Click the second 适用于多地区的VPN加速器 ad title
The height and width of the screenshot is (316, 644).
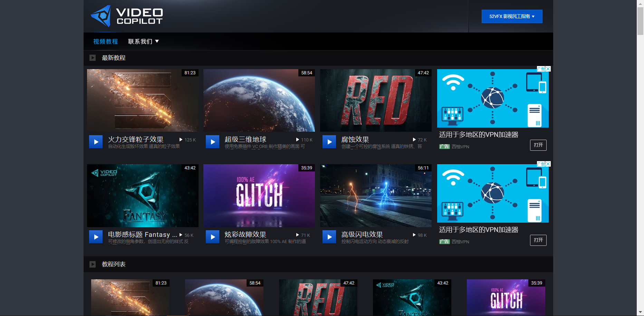coord(479,230)
